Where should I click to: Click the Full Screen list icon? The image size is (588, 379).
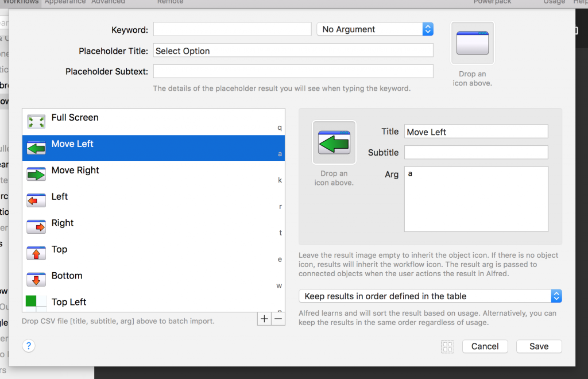tap(36, 122)
